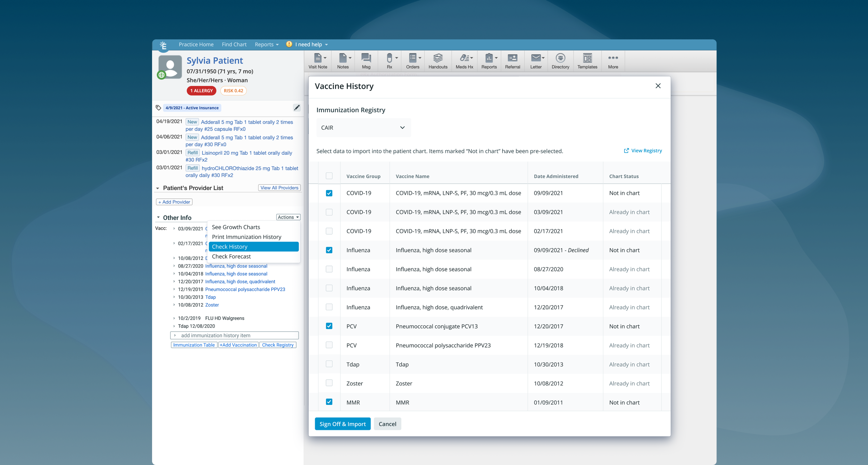Viewport: 868px width, 465px height.
Task: Click Sign Off & Import button
Action: point(342,424)
